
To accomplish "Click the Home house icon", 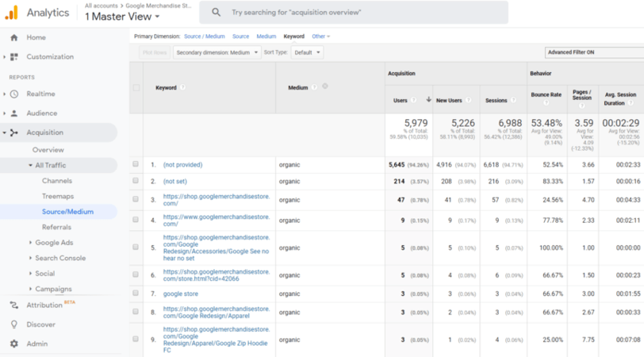I will pyautogui.click(x=14, y=37).
